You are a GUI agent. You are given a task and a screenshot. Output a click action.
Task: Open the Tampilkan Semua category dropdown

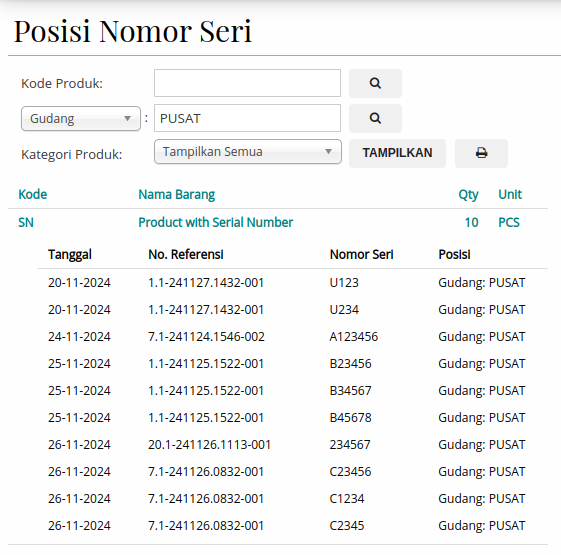[248, 152]
